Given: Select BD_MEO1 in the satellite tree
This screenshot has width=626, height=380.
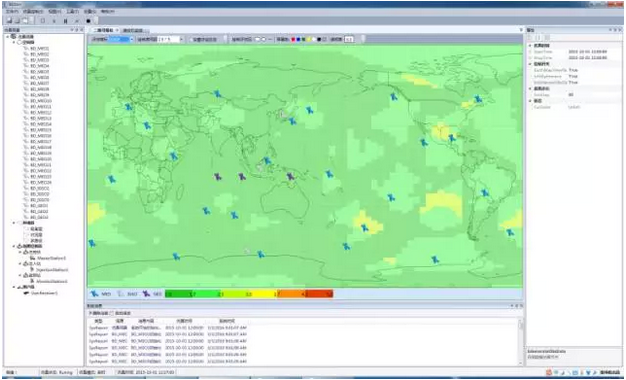Looking at the screenshot, I should (40, 48).
